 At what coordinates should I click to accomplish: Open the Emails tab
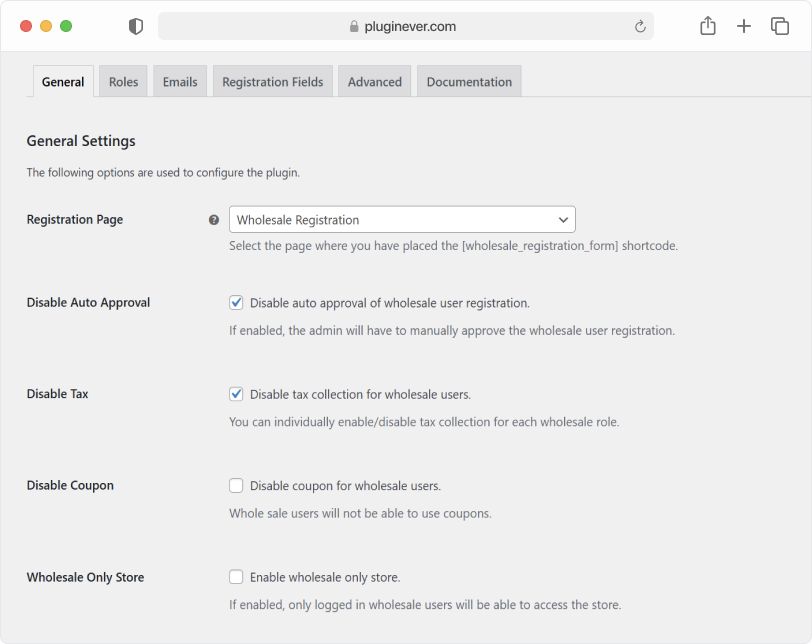pyautogui.click(x=180, y=82)
